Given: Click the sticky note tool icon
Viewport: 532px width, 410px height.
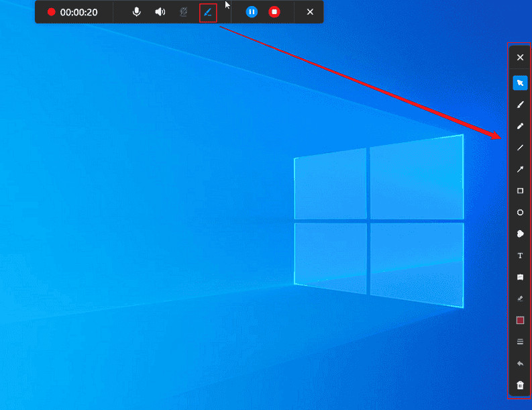Looking at the screenshot, I should point(520,277).
